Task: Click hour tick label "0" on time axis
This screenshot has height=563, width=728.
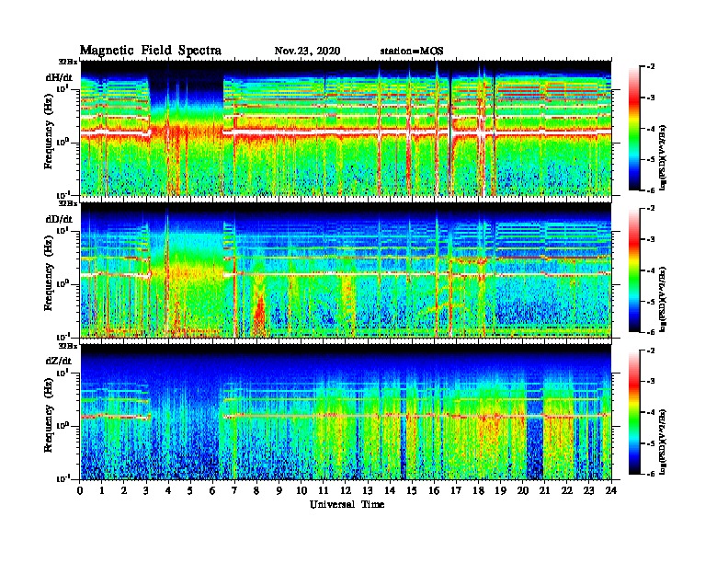Action: pos(80,490)
